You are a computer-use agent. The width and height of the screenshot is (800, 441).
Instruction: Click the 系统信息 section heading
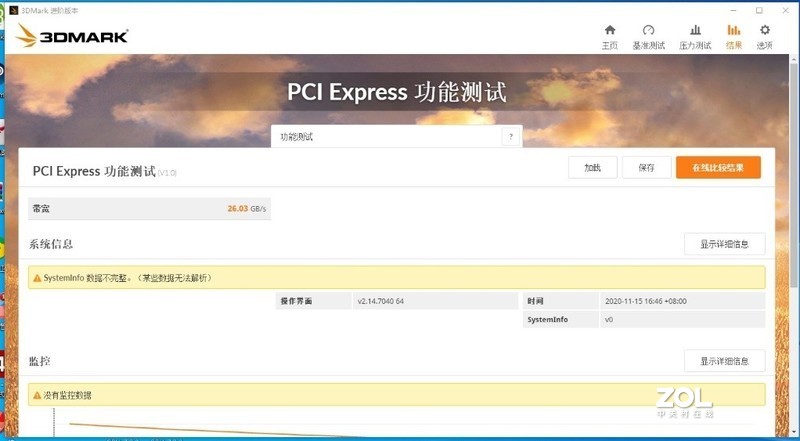pos(51,244)
